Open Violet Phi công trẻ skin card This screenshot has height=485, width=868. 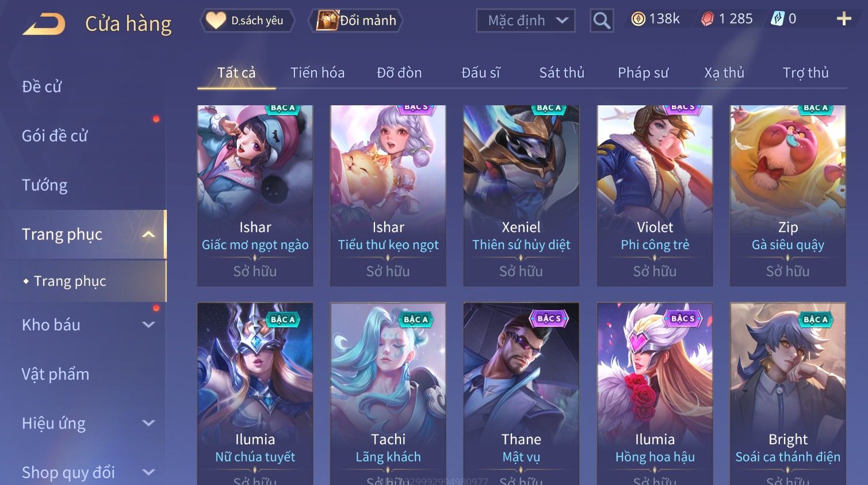[655, 196]
